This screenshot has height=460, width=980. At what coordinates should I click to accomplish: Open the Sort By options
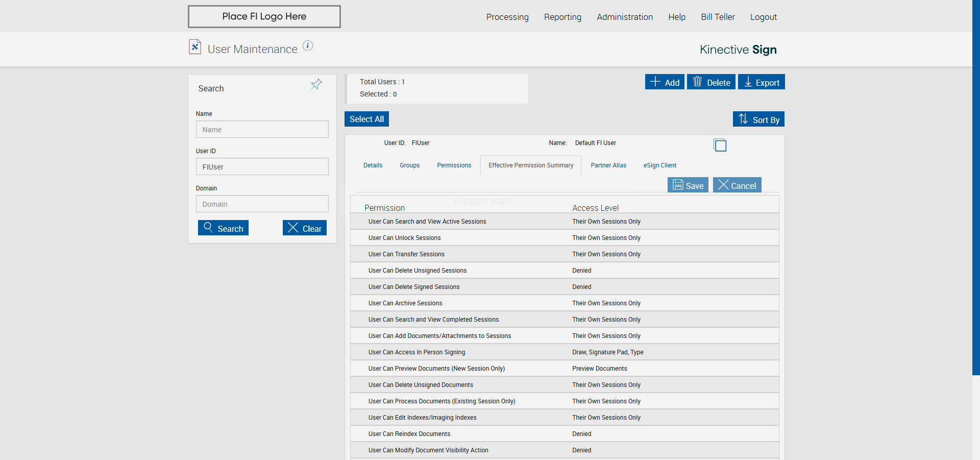[x=758, y=119]
